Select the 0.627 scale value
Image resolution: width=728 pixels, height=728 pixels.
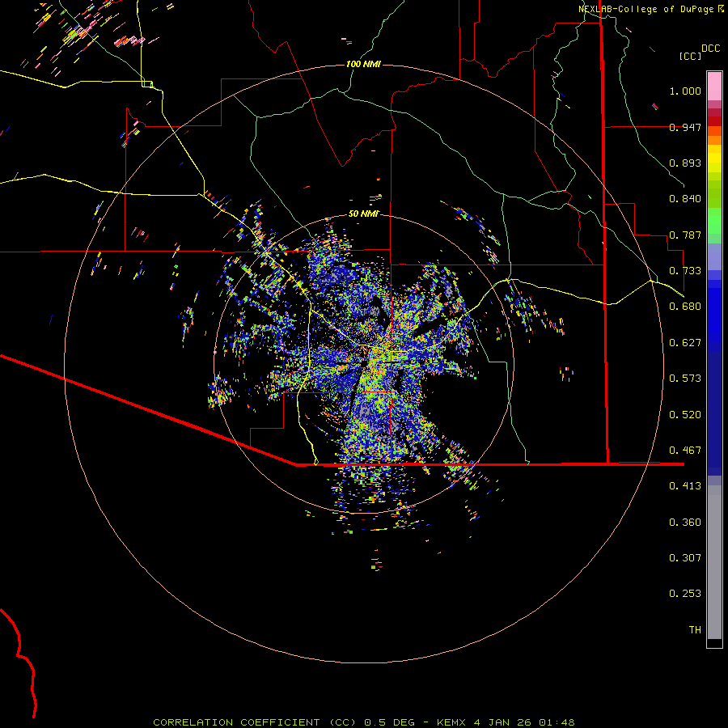(685, 343)
